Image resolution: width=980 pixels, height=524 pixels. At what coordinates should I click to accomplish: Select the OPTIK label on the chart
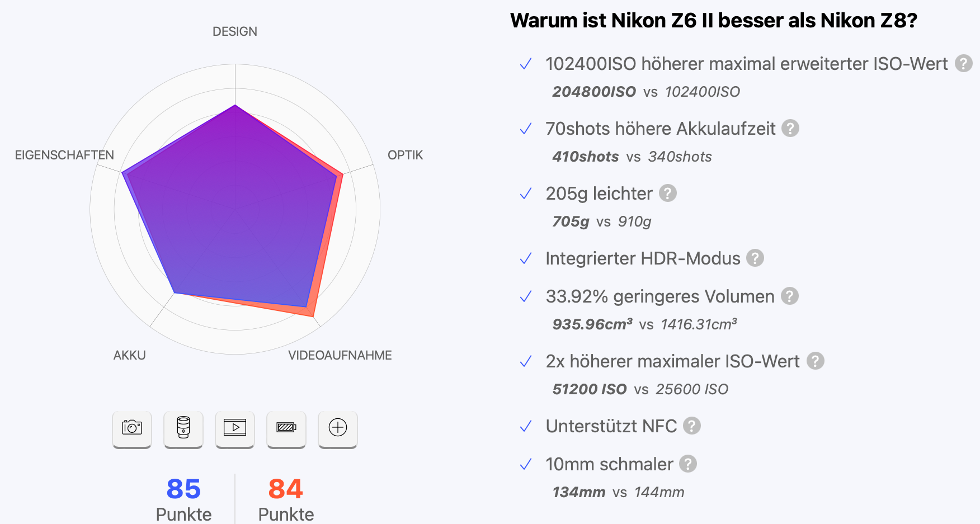coord(406,155)
